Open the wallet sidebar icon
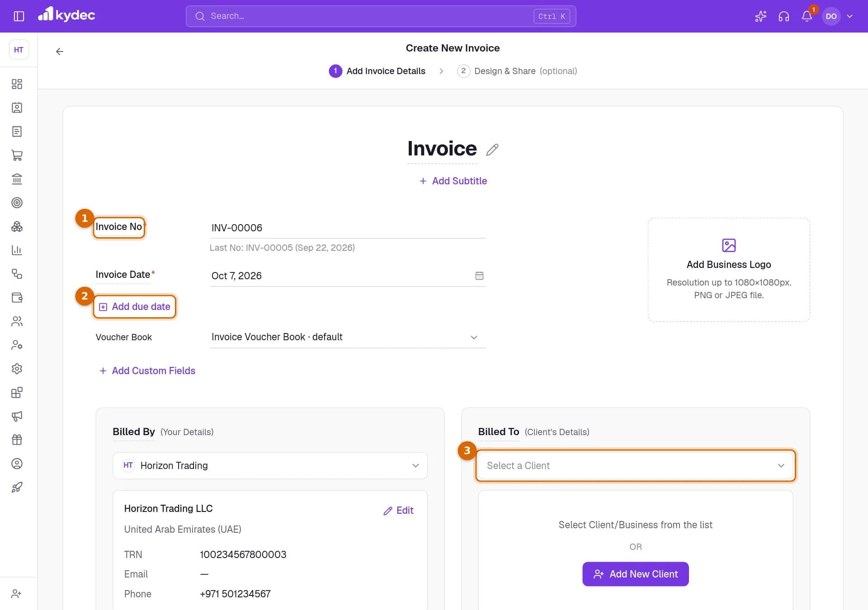The width and height of the screenshot is (868, 610). coord(17,298)
